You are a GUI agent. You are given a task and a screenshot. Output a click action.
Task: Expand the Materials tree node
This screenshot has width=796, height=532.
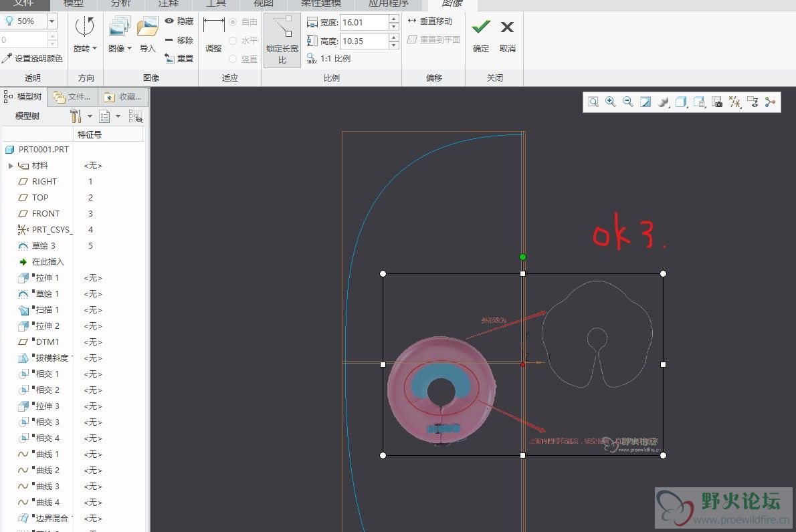(11, 166)
